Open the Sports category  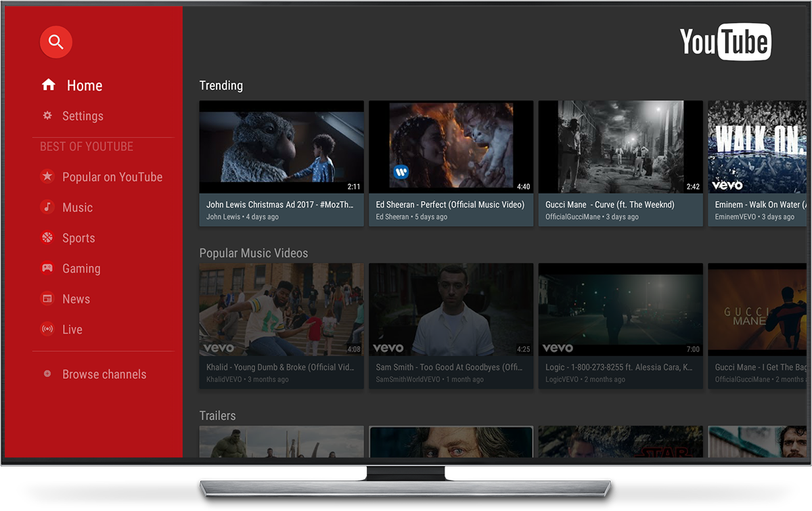tap(78, 238)
